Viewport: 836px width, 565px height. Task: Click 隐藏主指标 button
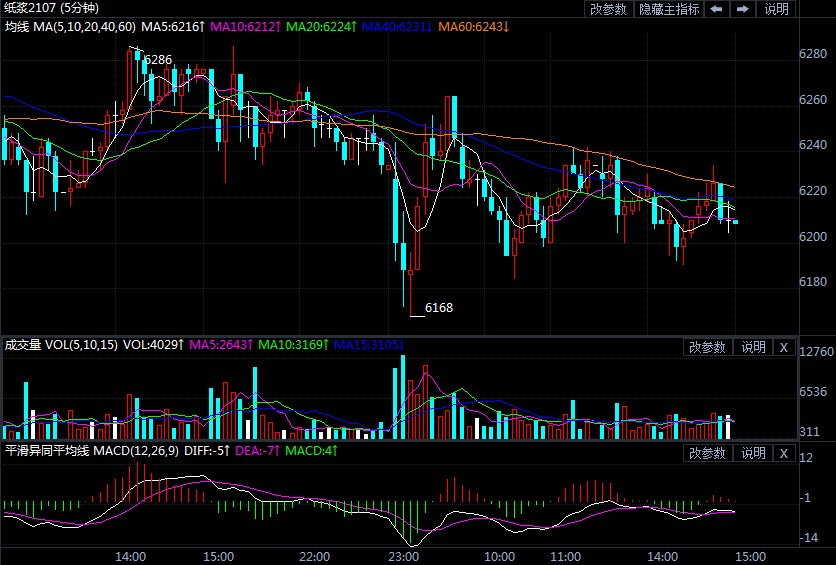click(669, 9)
